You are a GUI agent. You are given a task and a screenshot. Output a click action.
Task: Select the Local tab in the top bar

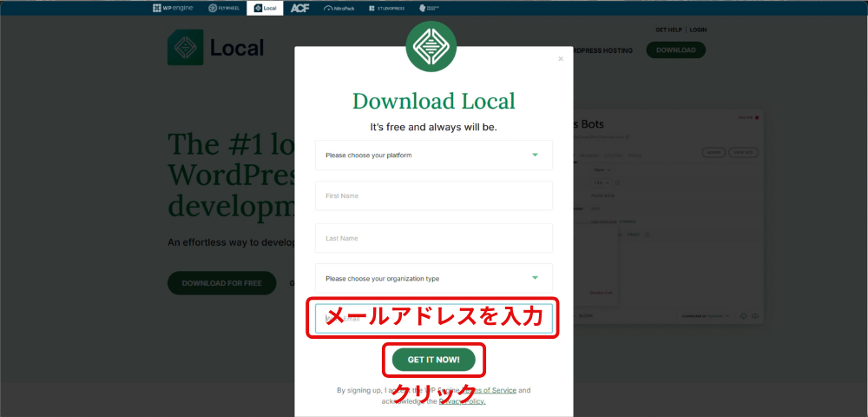tap(264, 8)
